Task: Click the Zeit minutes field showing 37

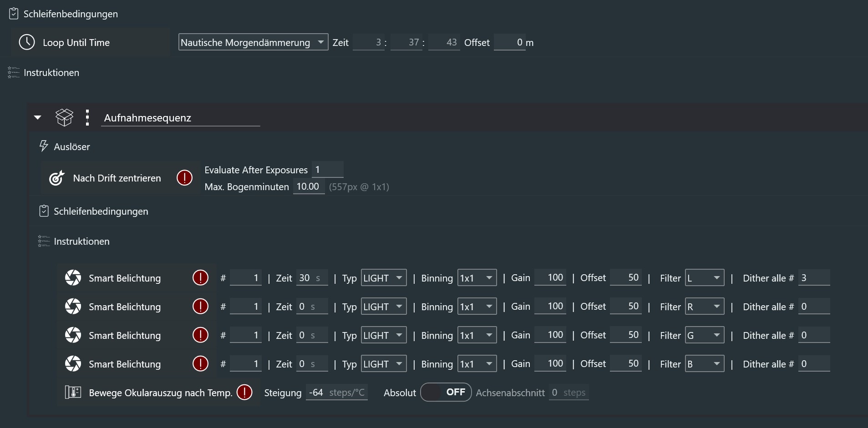Action: [x=406, y=42]
